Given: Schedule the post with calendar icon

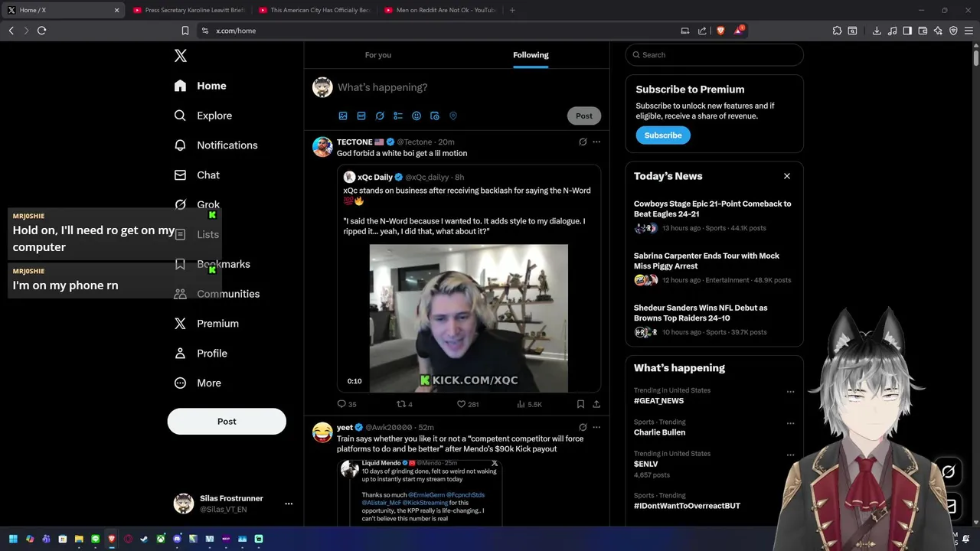Looking at the screenshot, I should (x=435, y=116).
